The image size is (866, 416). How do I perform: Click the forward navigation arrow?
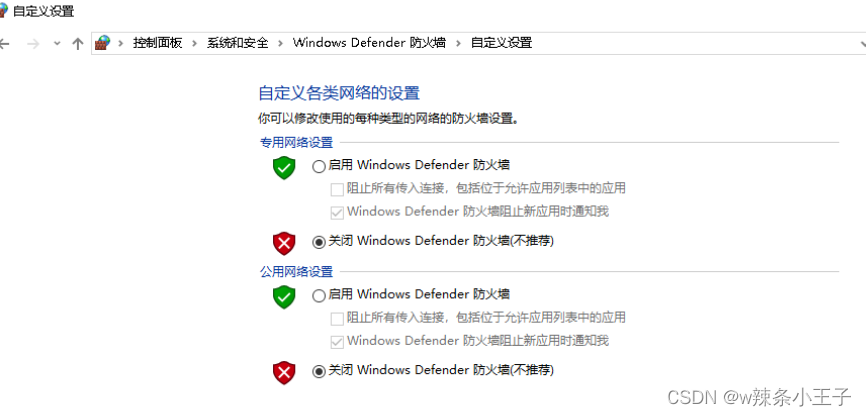33,44
